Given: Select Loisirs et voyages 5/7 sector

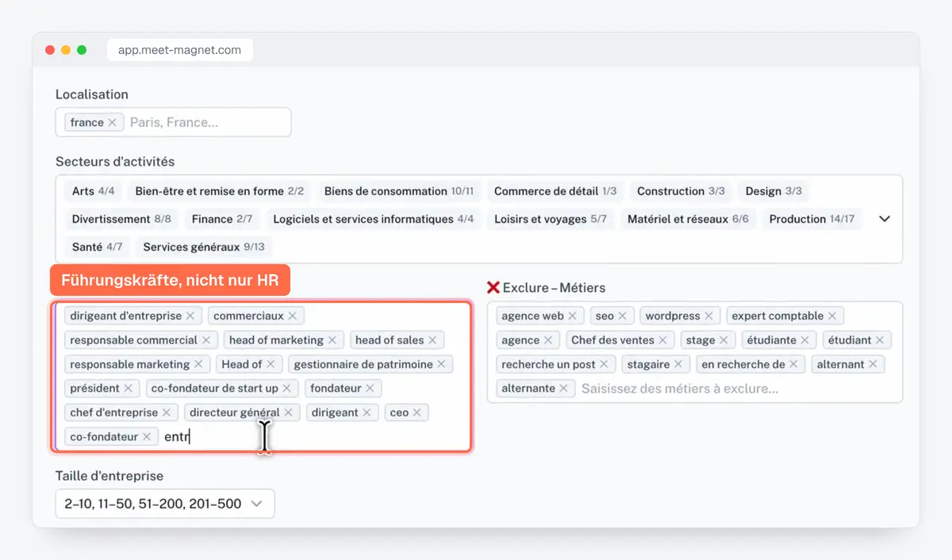Looking at the screenshot, I should [x=551, y=219].
